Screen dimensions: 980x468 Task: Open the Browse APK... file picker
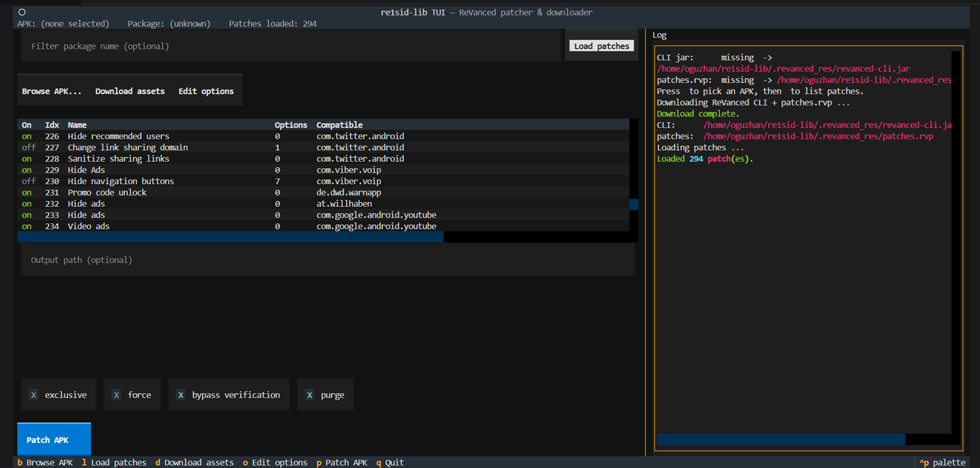(52, 91)
